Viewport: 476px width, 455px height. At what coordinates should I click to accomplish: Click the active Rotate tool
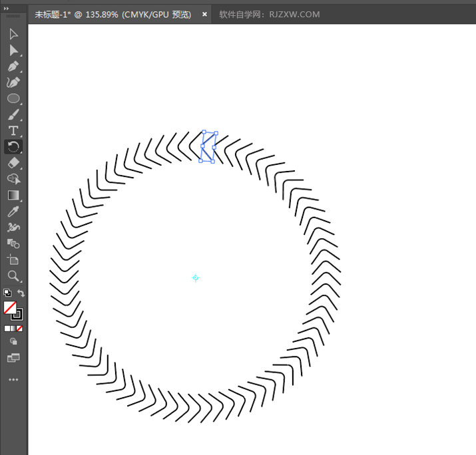point(13,147)
